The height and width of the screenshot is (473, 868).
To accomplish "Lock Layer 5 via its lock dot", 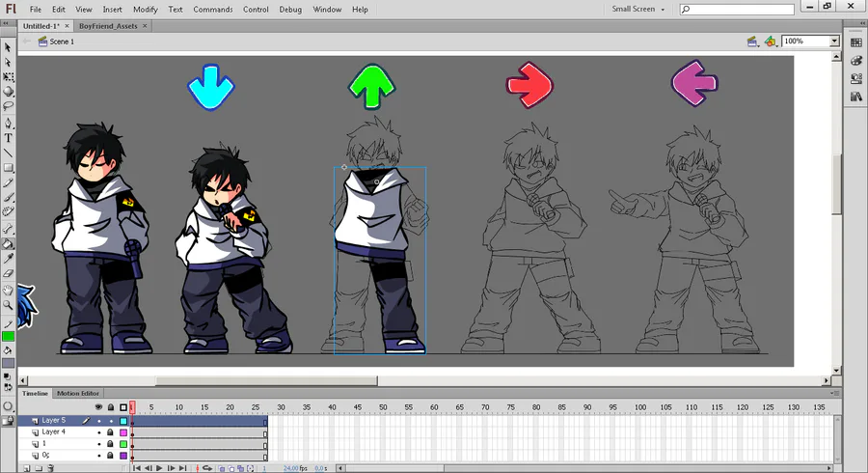I will coord(111,421).
